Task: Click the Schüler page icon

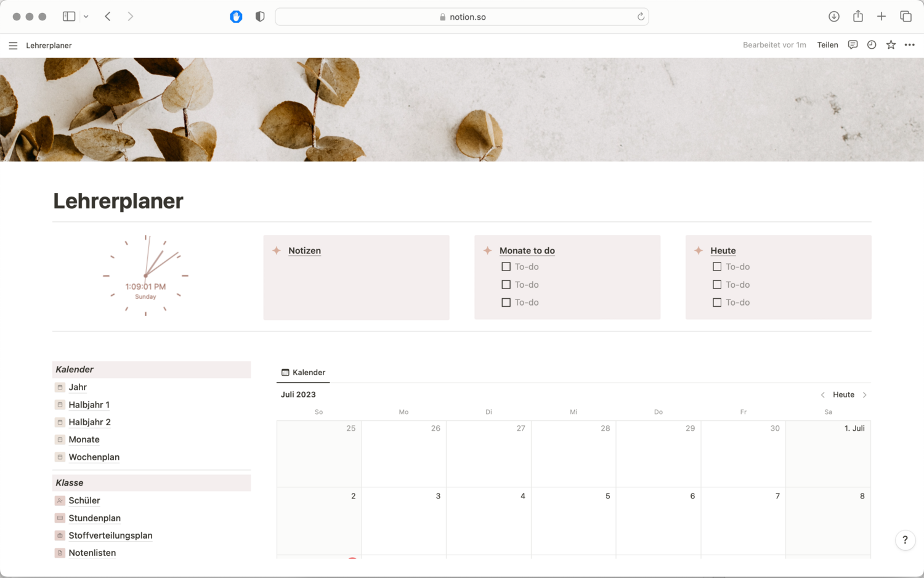Action: click(60, 501)
